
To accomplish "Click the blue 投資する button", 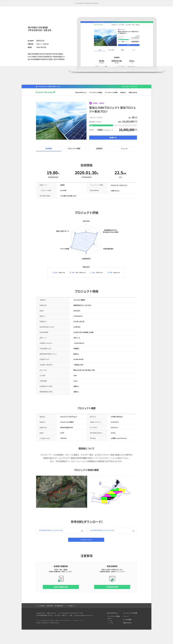I will tap(113, 137).
